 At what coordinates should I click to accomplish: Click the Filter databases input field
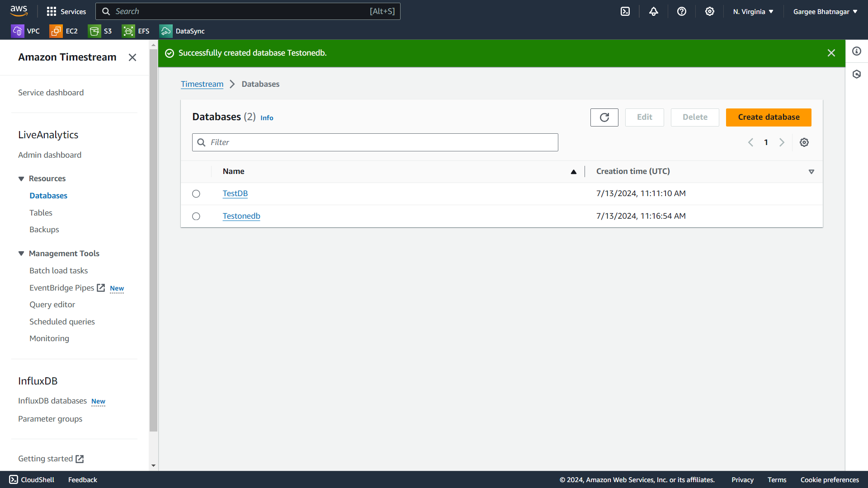click(380, 142)
